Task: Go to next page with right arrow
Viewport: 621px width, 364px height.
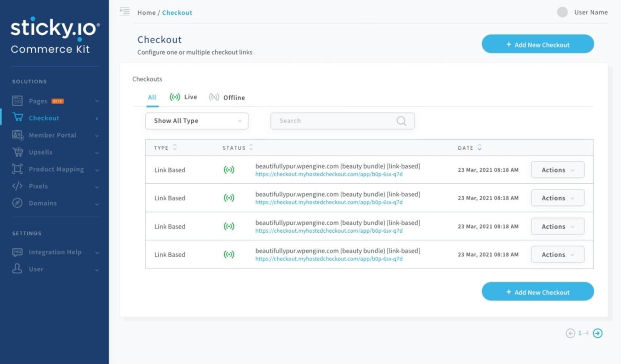Action: pyautogui.click(x=597, y=333)
